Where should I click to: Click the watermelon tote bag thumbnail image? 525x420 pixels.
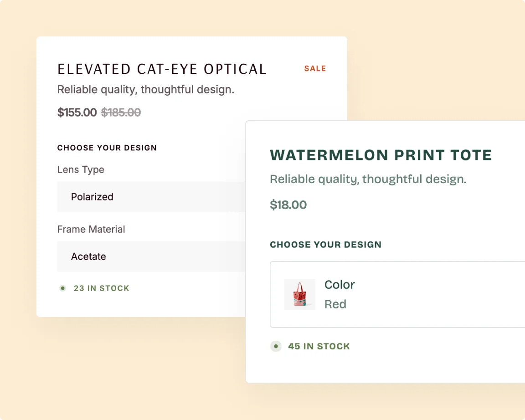[299, 294]
